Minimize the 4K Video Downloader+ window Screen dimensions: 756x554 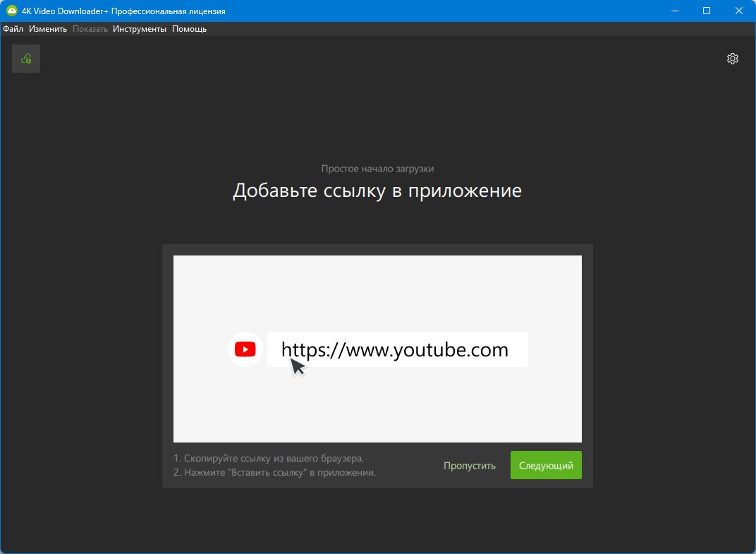click(x=675, y=11)
